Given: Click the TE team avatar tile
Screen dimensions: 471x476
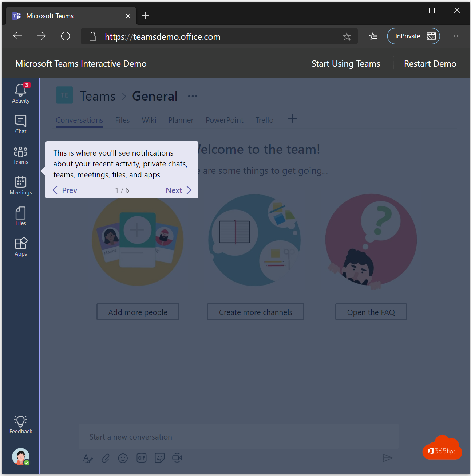Looking at the screenshot, I should click(x=64, y=95).
